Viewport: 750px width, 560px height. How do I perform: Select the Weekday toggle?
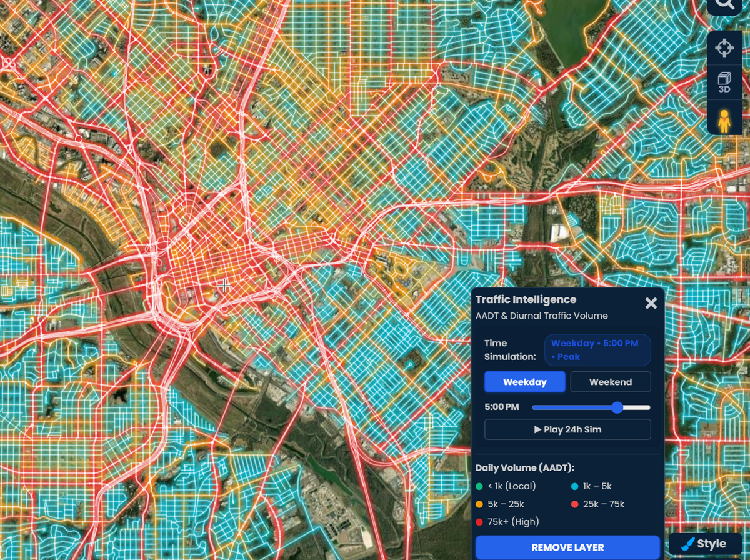525,382
